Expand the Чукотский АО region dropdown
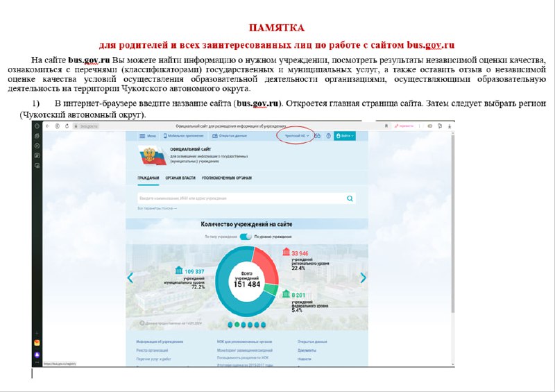This screenshot has width=555, height=392. (x=297, y=135)
